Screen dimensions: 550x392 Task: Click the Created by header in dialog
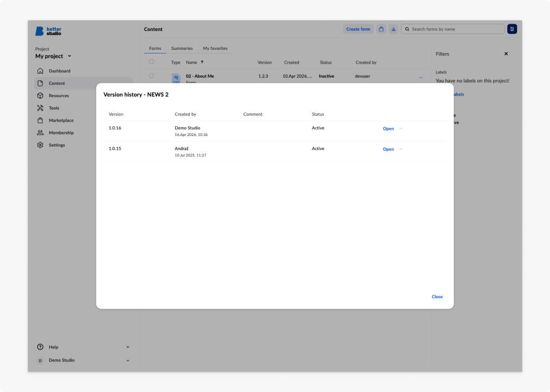point(185,115)
